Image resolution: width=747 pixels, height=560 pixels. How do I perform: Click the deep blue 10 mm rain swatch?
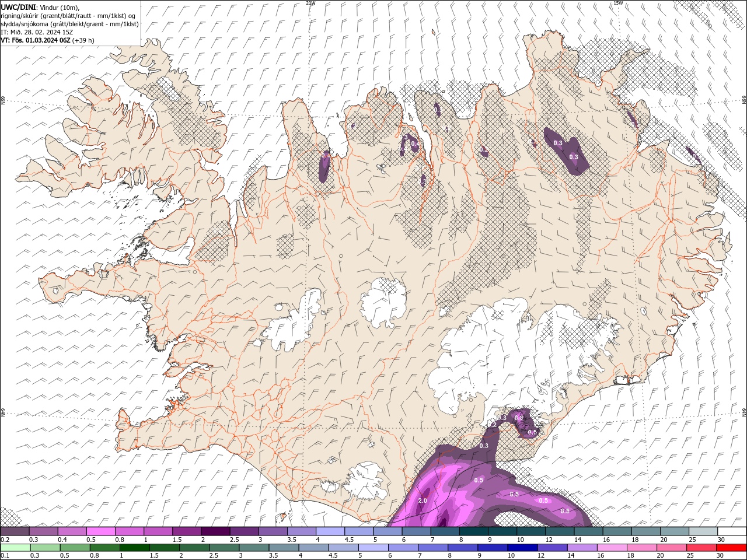[522, 548]
